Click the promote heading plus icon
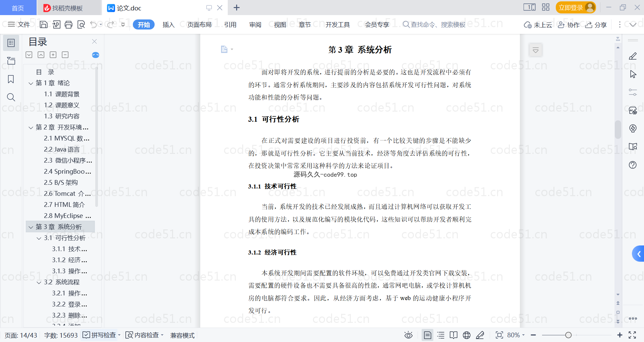The image size is (644, 342). 53,55
